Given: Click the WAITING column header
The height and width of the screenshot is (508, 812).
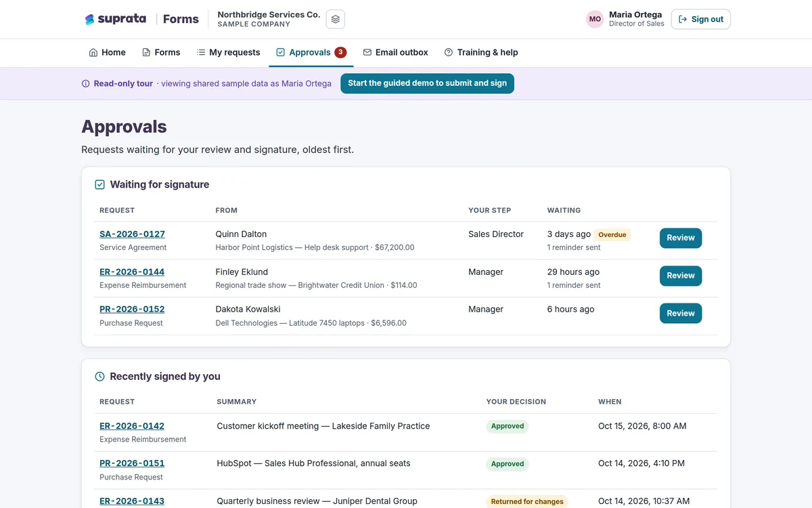Looking at the screenshot, I should 564,210.
